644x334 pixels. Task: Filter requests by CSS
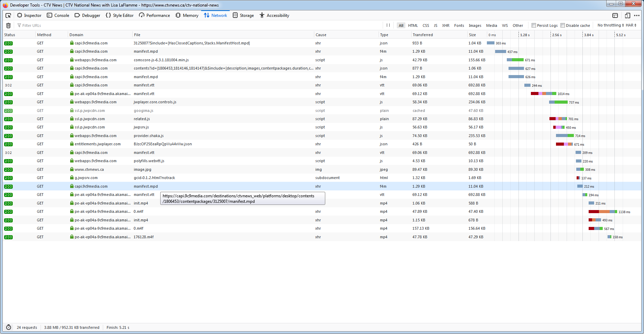[x=426, y=25]
